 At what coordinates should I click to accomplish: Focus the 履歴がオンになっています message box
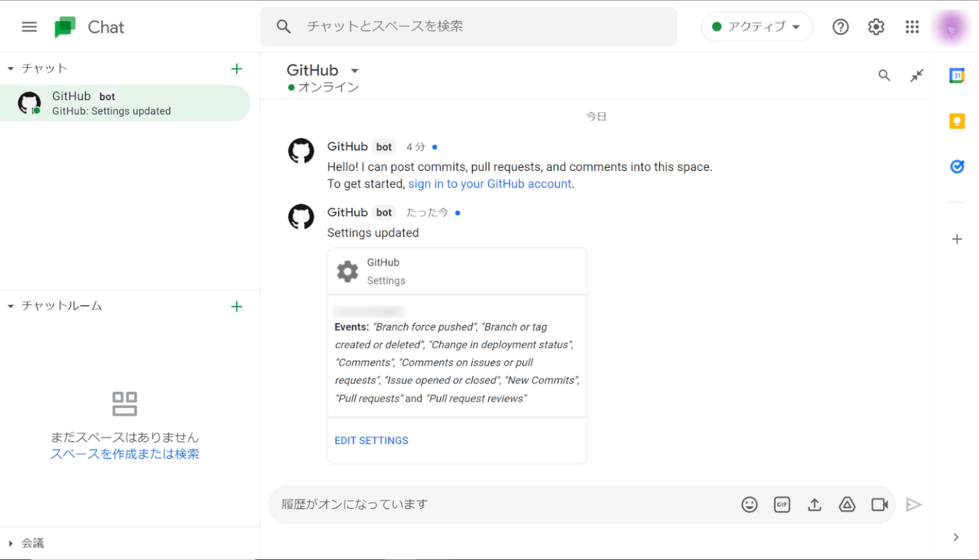coord(504,505)
